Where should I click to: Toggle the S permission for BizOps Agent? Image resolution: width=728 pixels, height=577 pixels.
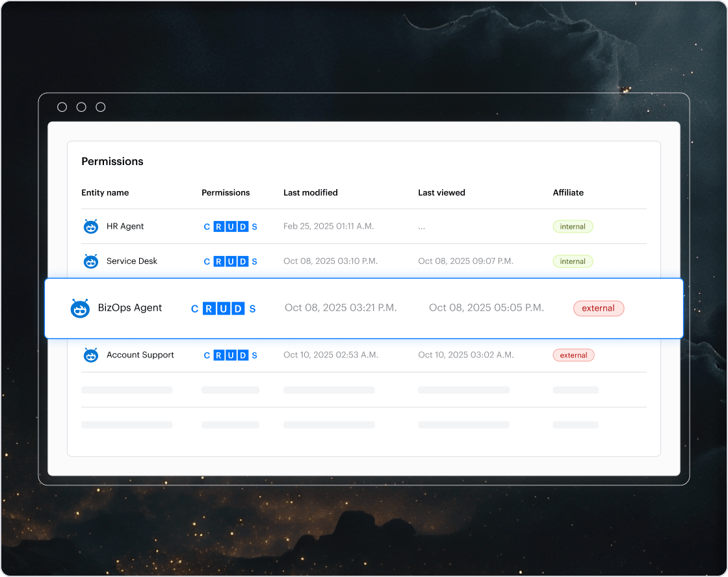click(x=252, y=309)
